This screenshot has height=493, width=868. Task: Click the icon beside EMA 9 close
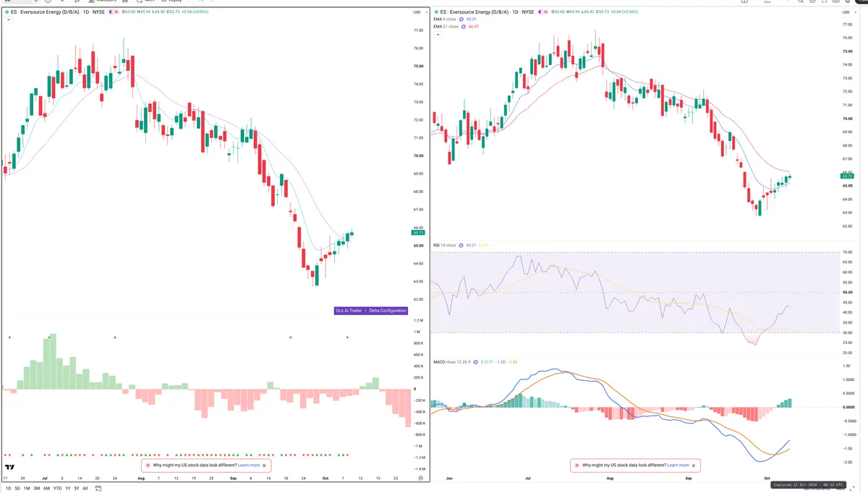(x=461, y=20)
